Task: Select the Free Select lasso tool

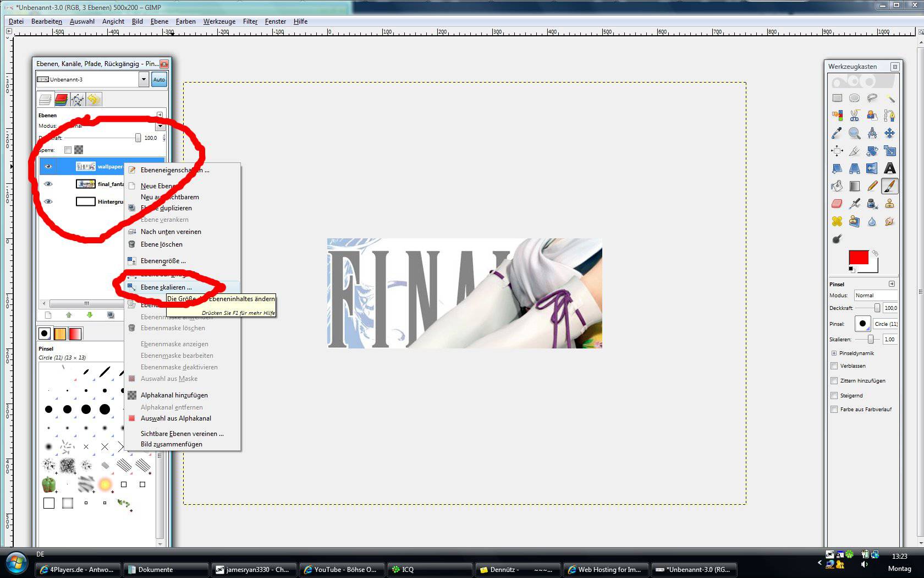Action: click(x=872, y=98)
